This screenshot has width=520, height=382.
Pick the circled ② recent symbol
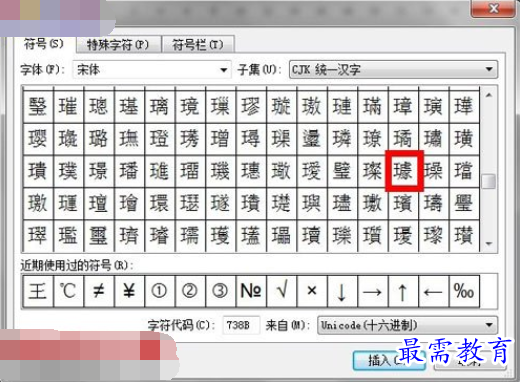pyautogui.click(x=190, y=291)
